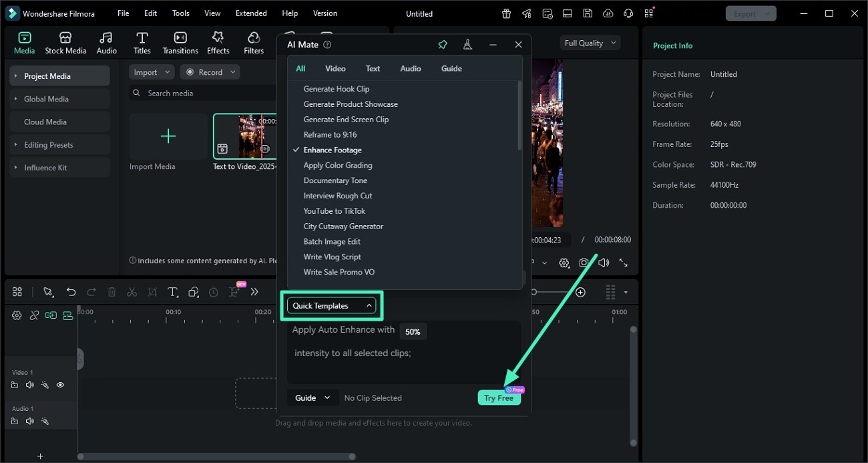Click the timeline layout grid icon

point(17,292)
